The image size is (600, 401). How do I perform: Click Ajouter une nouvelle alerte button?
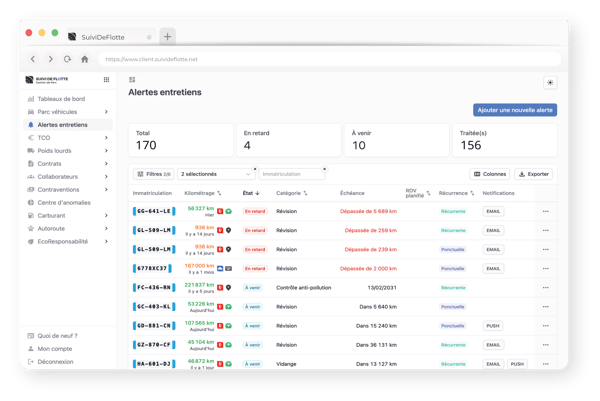coord(514,110)
